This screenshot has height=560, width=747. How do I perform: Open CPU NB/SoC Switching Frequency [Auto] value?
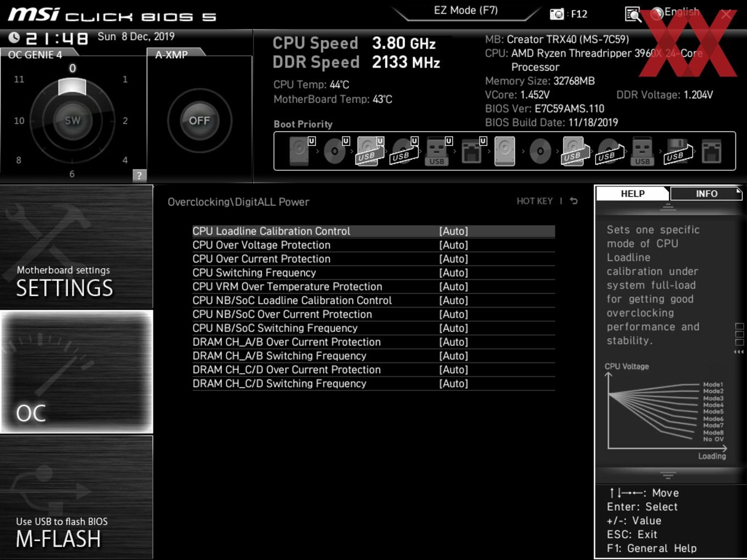click(454, 328)
